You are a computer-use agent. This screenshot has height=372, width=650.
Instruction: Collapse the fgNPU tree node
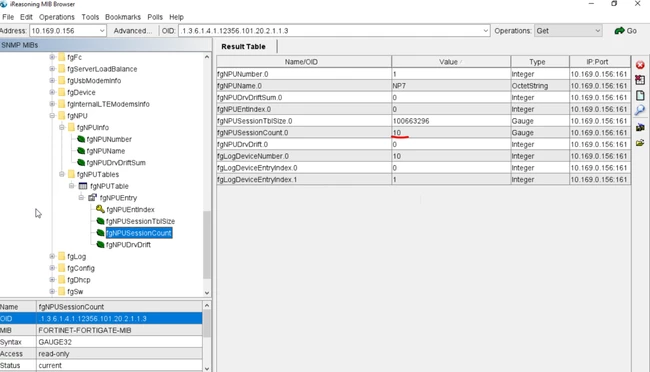tap(52, 115)
